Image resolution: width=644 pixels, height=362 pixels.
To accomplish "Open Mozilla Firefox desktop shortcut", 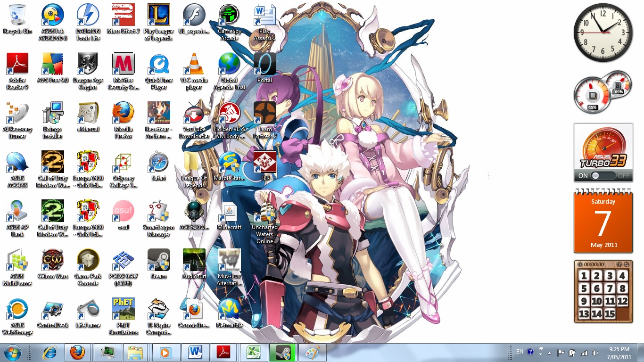I will tap(123, 120).
